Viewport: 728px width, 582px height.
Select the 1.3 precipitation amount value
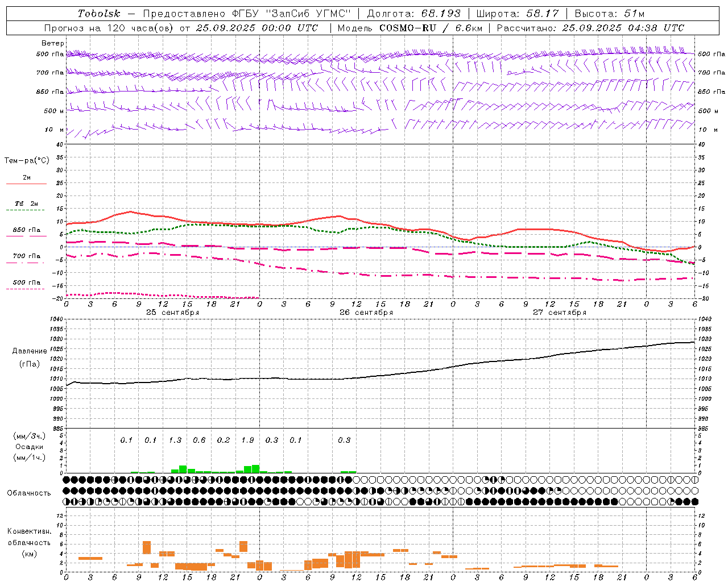click(x=175, y=440)
